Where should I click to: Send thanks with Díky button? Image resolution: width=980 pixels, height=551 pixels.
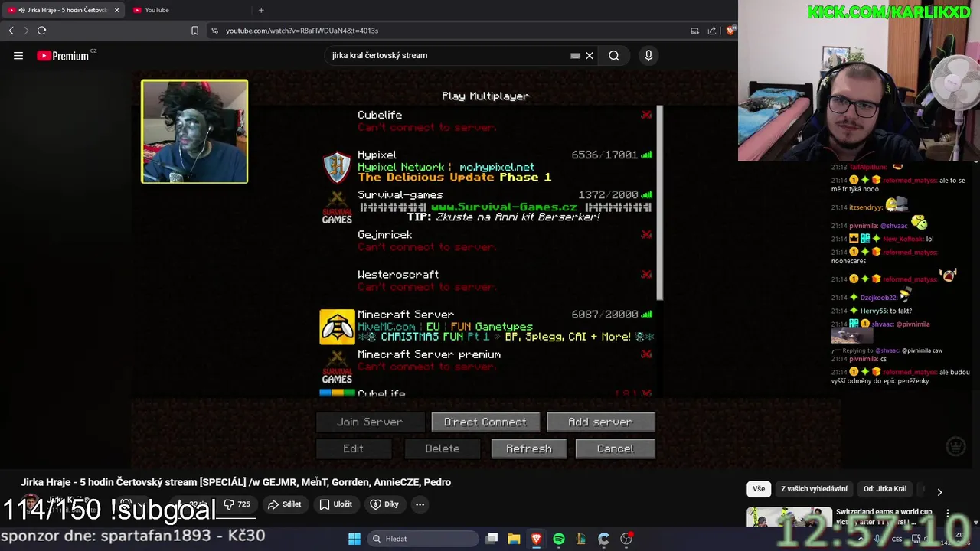pos(384,504)
